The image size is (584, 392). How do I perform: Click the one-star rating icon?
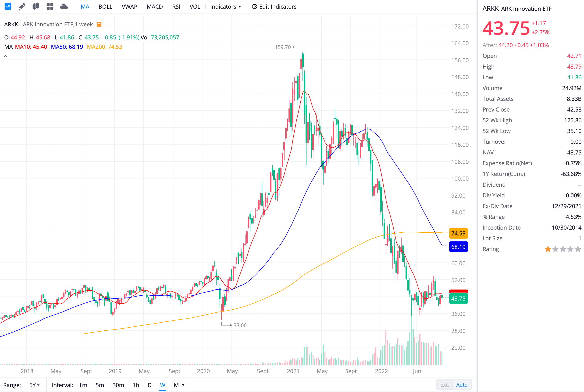[548, 249]
